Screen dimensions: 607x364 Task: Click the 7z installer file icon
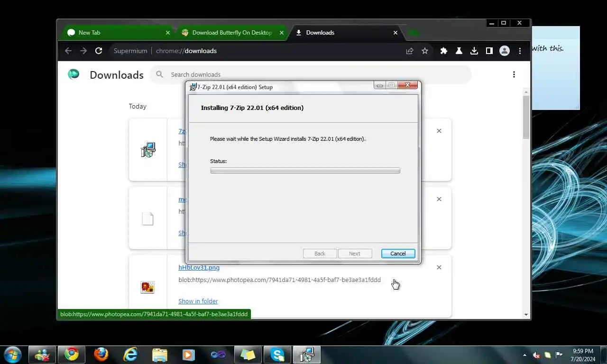pos(148,150)
